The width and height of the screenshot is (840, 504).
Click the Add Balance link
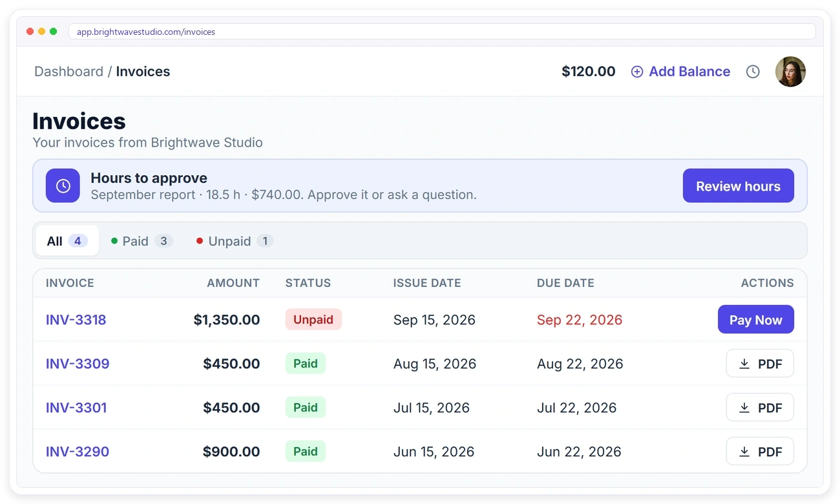pyautogui.click(x=680, y=72)
